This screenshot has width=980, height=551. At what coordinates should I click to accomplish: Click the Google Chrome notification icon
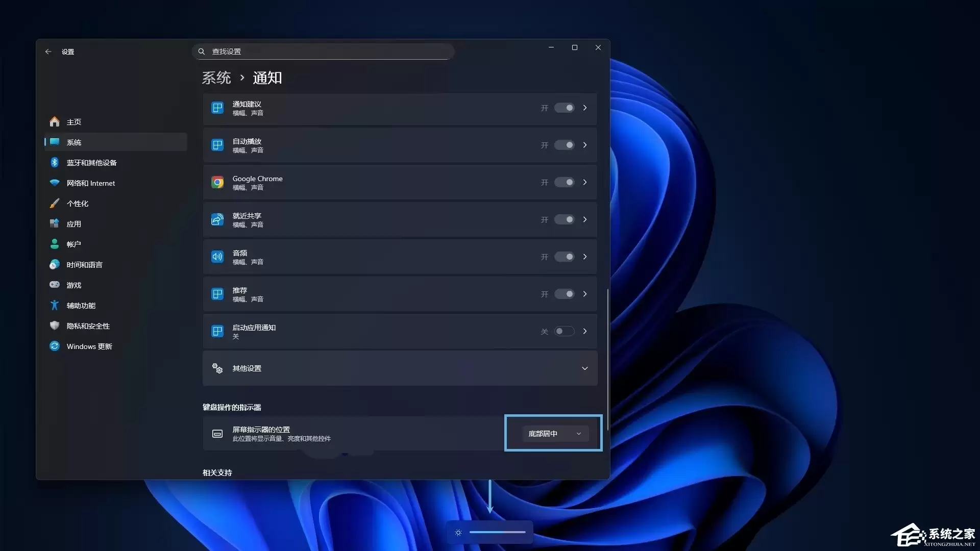pyautogui.click(x=217, y=182)
